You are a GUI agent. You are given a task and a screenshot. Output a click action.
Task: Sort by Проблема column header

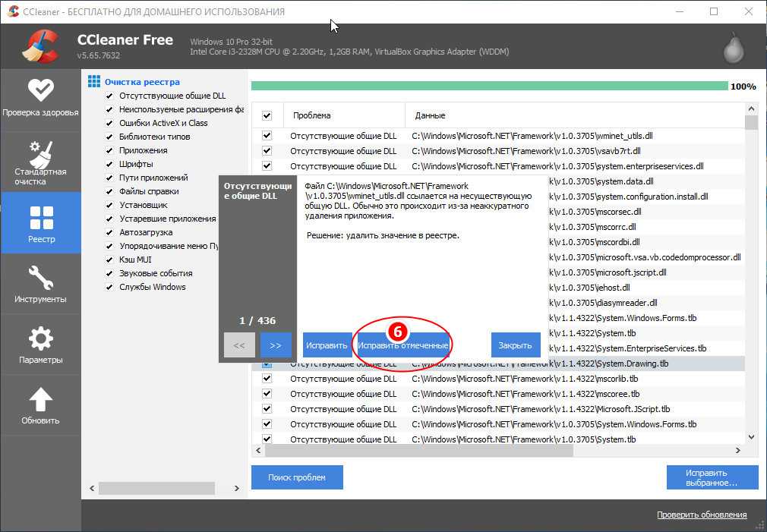344,115
